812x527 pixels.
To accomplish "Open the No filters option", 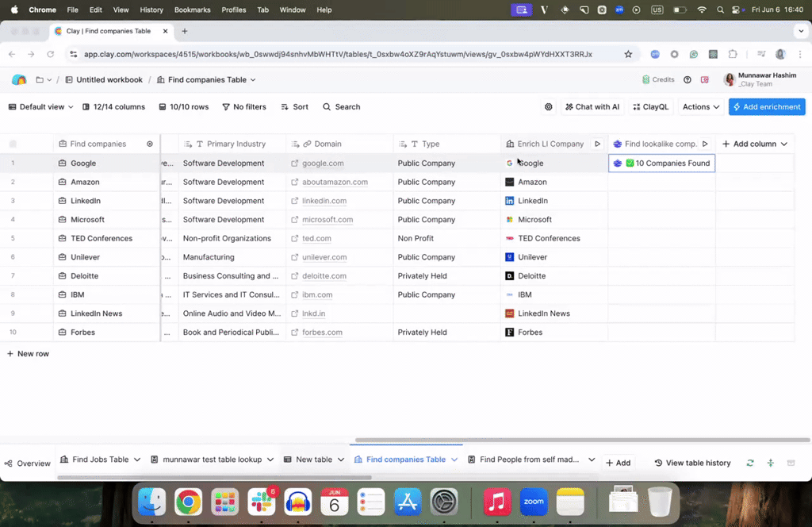I will click(243, 106).
